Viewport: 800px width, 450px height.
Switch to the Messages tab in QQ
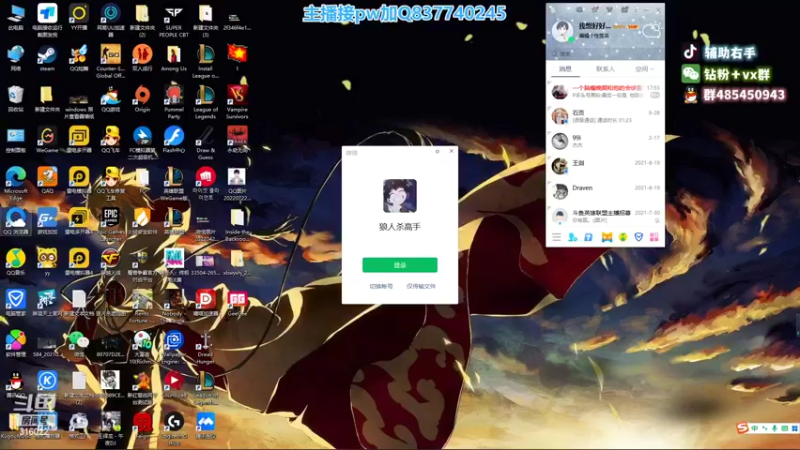click(x=565, y=69)
